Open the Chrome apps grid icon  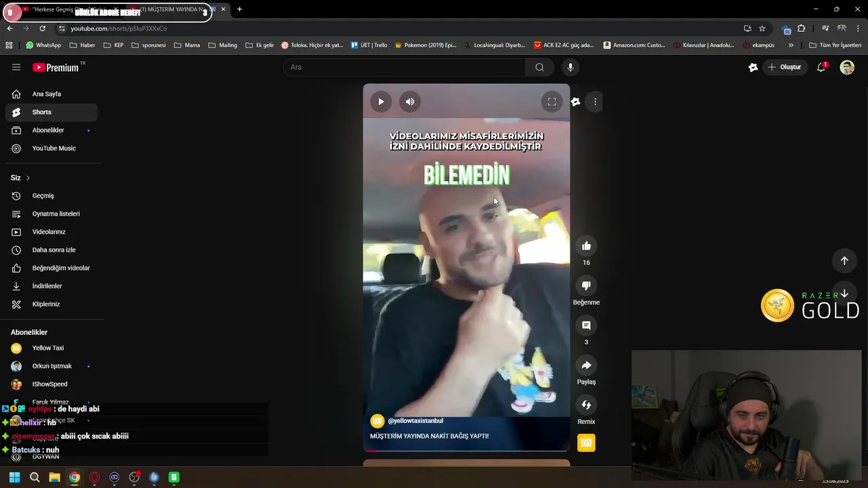tap(9, 45)
